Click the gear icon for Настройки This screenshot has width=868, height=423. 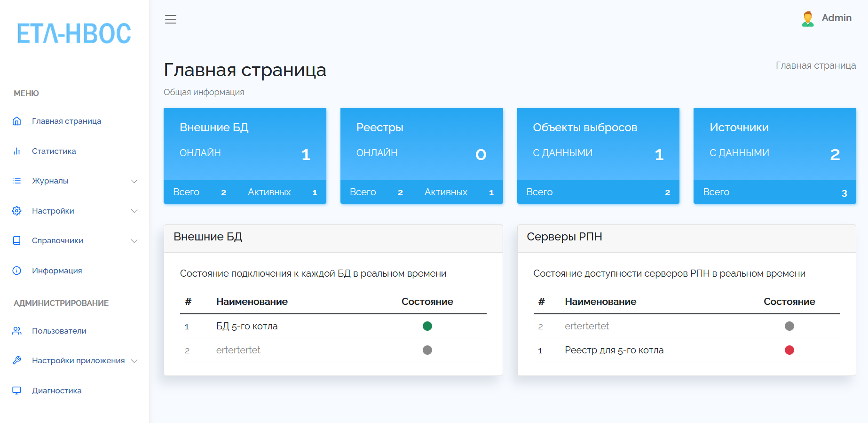[x=17, y=211]
